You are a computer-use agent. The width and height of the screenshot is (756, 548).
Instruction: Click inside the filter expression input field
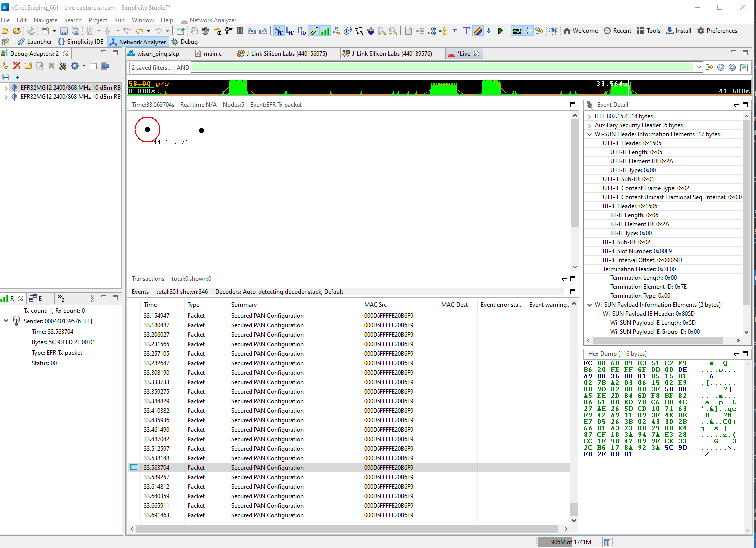444,67
